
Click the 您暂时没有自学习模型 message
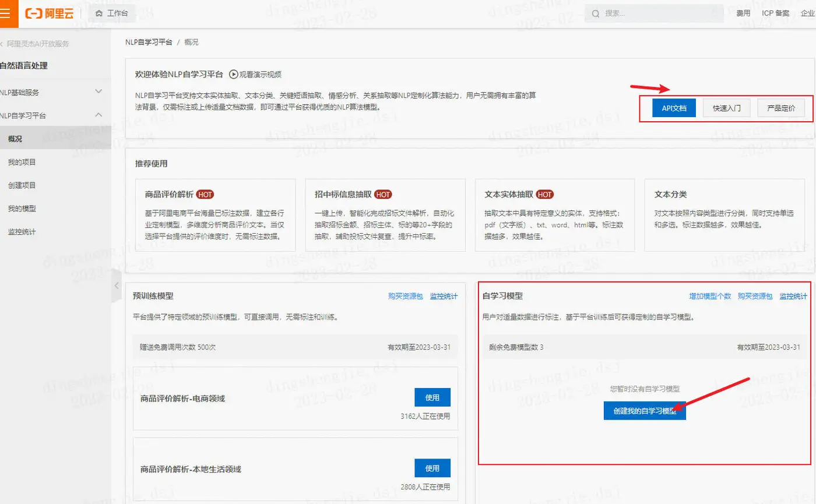tap(645, 389)
